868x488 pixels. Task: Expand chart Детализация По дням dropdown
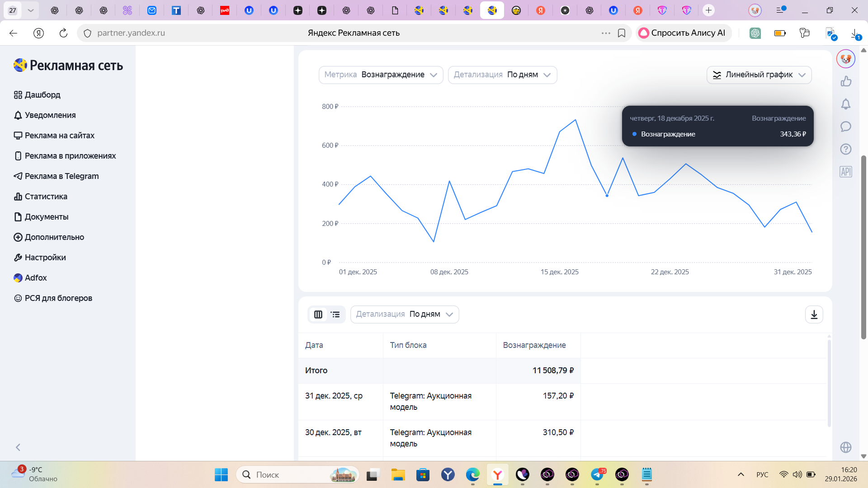[502, 75]
